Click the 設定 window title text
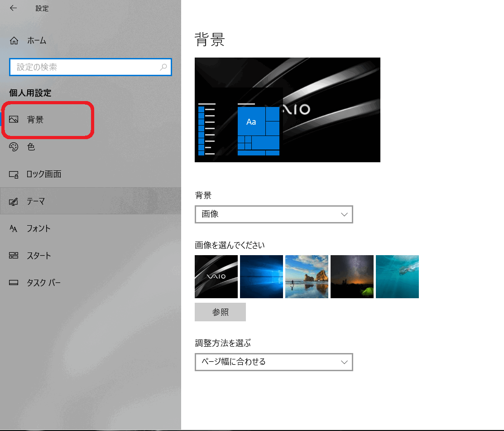 click(42, 8)
